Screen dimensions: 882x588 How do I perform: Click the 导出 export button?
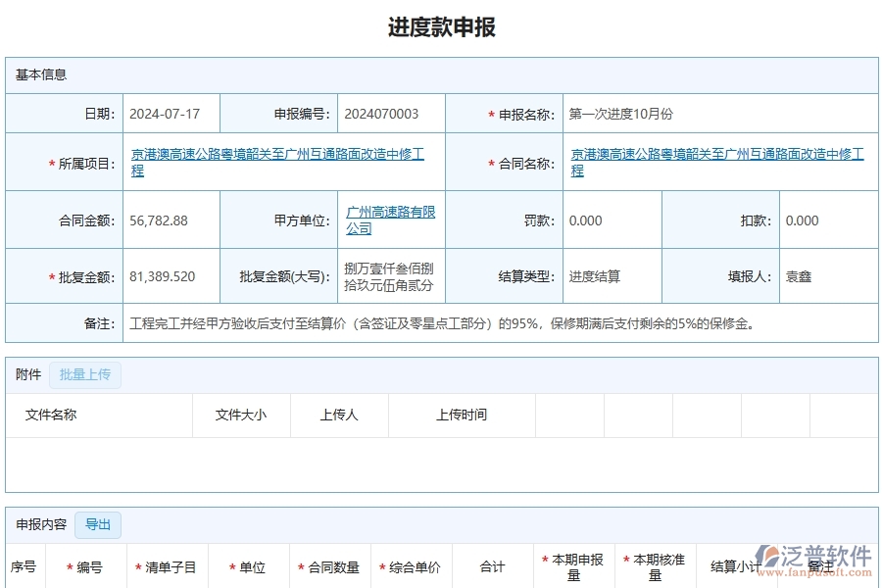(x=98, y=524)
